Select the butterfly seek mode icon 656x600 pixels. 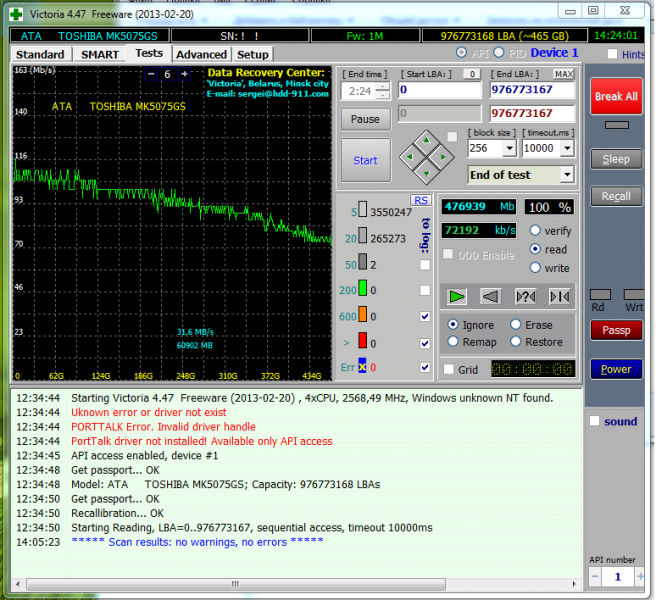[559, 296]
